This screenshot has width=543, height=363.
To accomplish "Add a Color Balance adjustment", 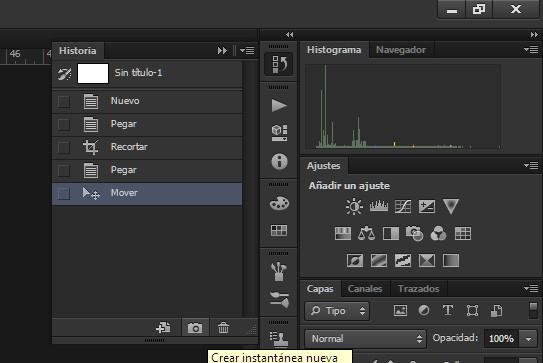I will (x=366, y=233).
